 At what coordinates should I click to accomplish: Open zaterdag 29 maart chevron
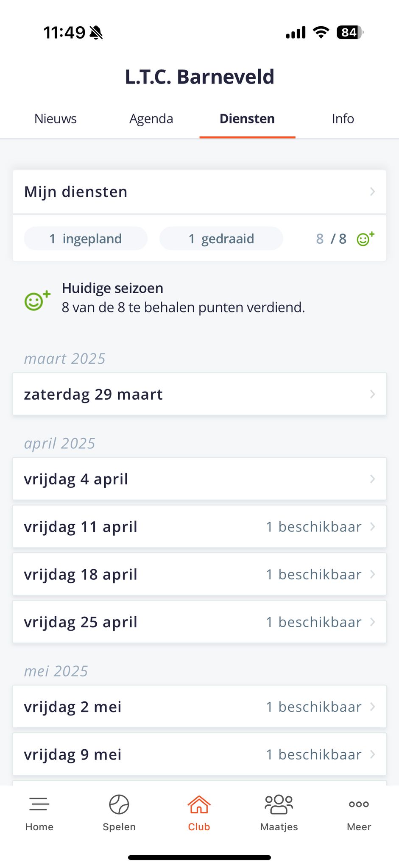(x=372, y=394)
